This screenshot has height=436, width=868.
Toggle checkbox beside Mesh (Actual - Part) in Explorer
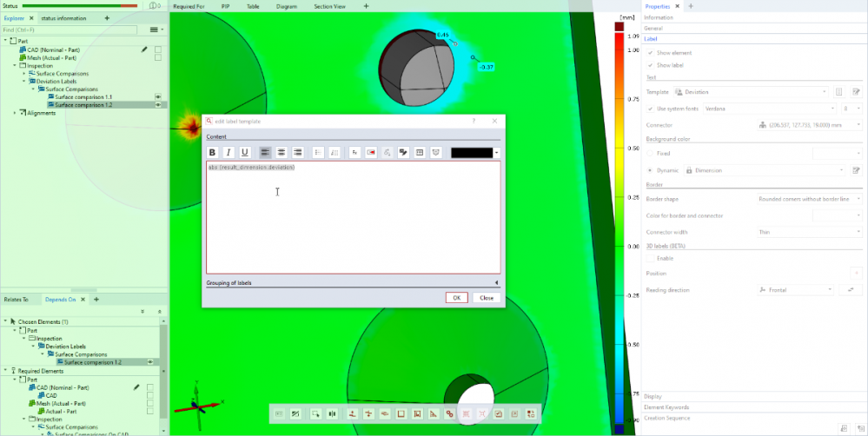tap(158, 57)
